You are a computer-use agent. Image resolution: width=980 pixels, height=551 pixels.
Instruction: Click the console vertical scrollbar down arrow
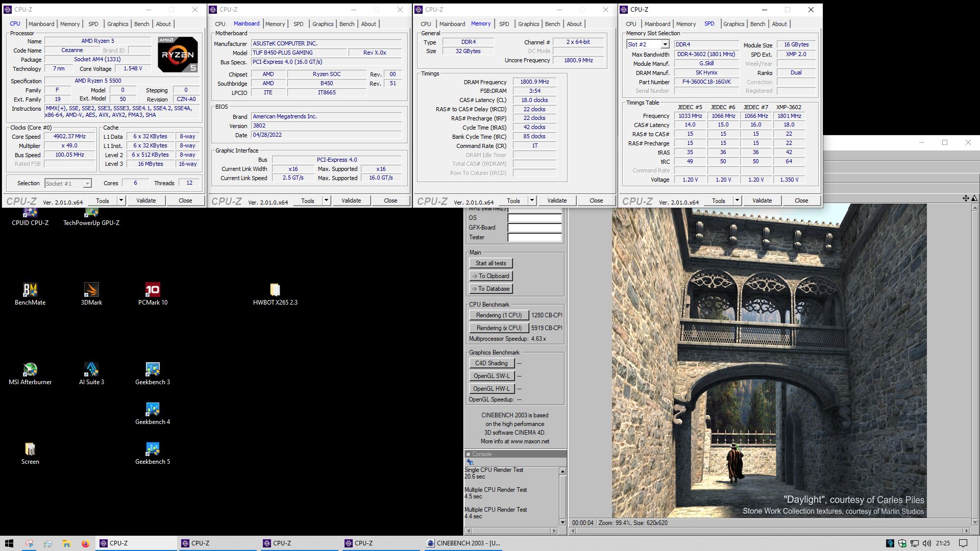click(562, 522)
